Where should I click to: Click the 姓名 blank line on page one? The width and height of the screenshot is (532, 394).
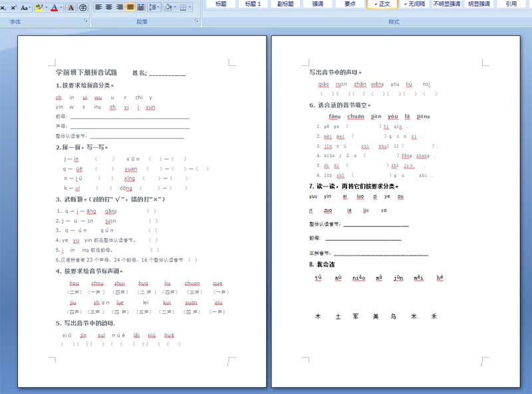(x=168, y=74)
